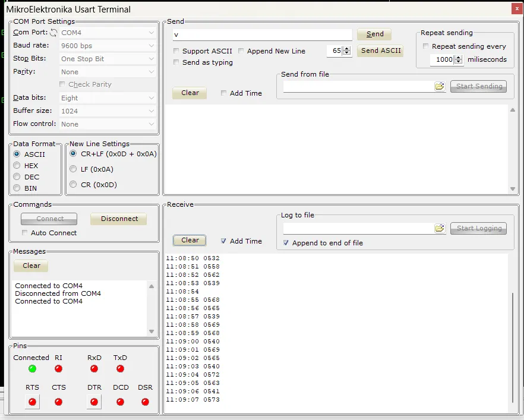Viewport: 524px width, 420px height.
Task: Open the Baud rate dropdown
Action: tap(108, 46)
